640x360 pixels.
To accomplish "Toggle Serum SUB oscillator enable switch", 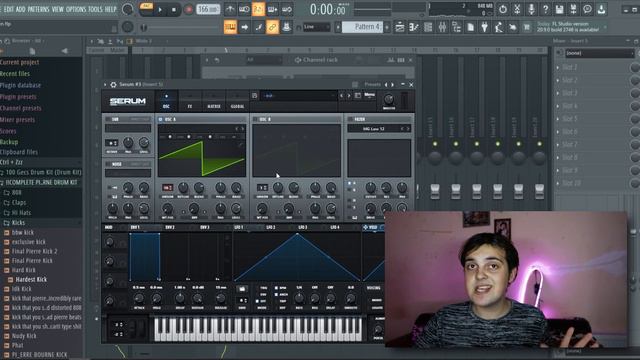I will coord(108,119).
